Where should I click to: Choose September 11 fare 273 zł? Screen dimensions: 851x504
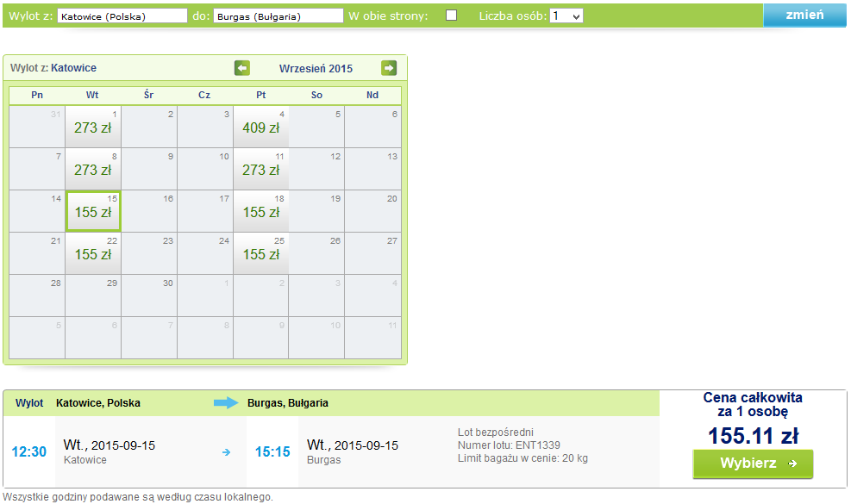coord(260,169)
